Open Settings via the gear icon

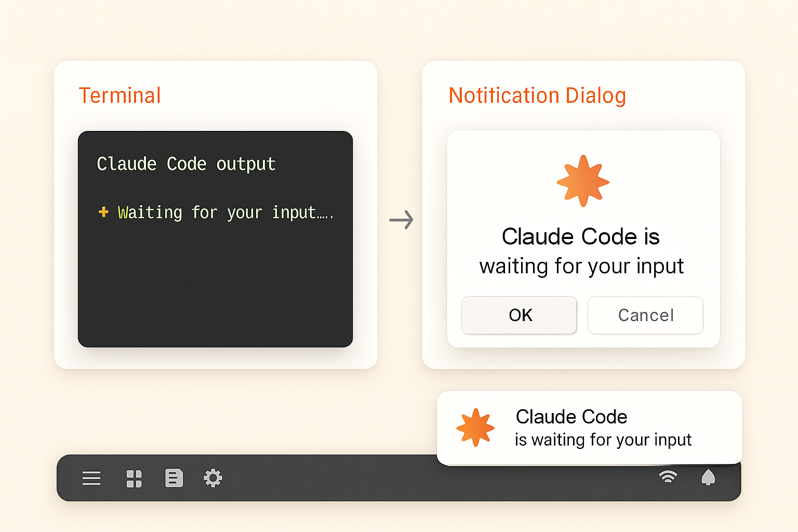pyautogui.click(x=213, y=478)
